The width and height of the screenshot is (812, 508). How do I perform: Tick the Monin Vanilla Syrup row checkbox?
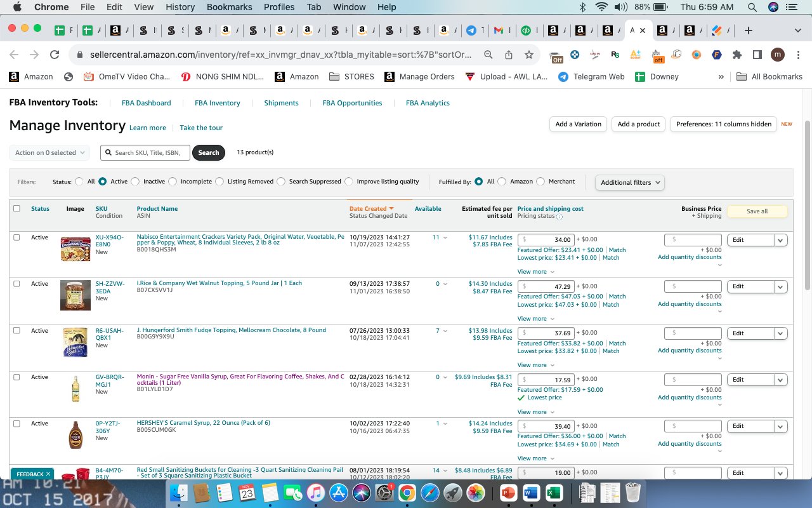tap(16, 377)
